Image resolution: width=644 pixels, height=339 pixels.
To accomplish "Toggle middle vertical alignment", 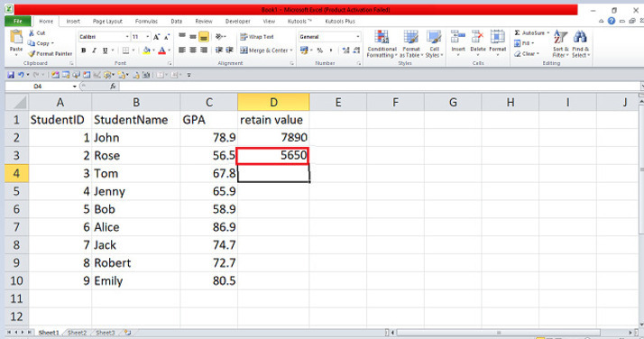I will (193, 37).
